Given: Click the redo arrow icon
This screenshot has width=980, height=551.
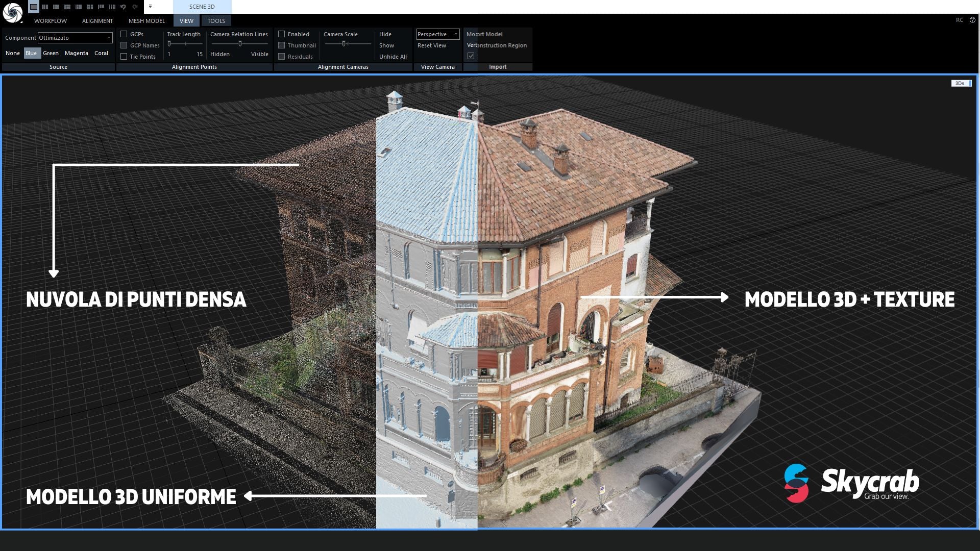Looking at the screenshot, I should coord(135,7).
